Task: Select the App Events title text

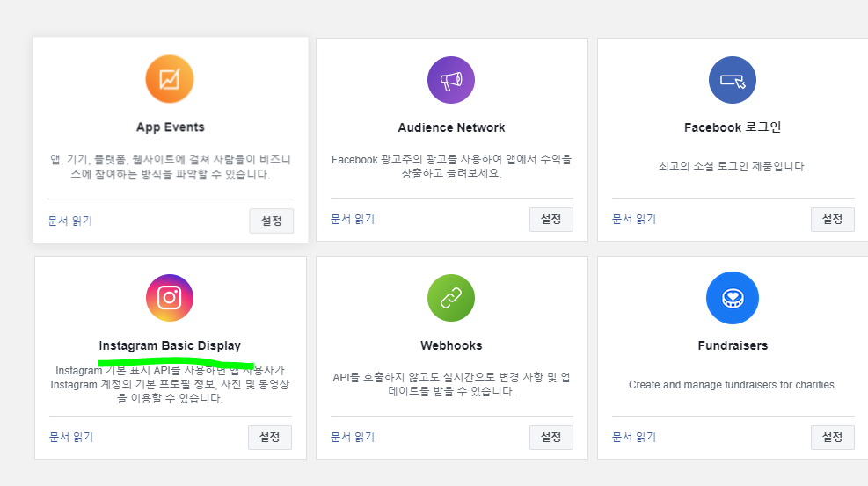Action: (x=171, y=127)
